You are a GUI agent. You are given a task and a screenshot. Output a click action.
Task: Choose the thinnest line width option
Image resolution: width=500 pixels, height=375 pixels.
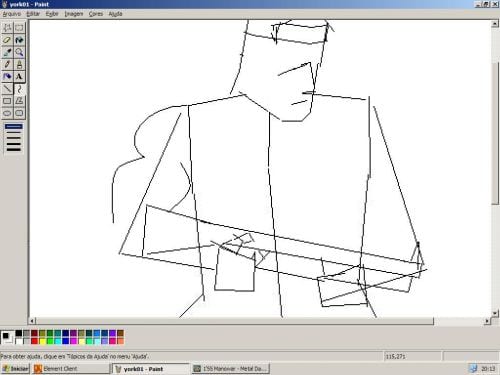pos(14,127)
